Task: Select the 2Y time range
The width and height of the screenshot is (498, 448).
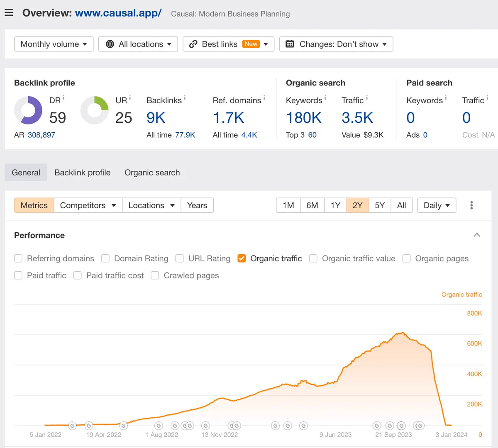Action: 358,205
